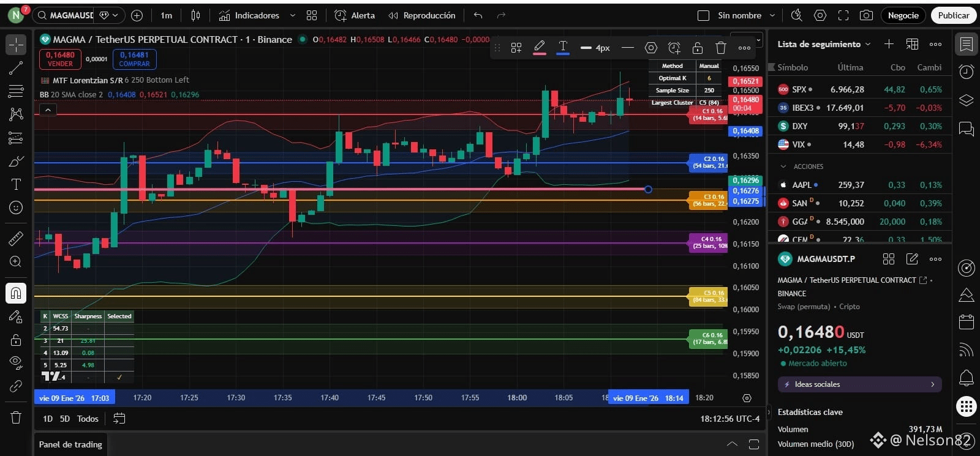Delete the selected line with trash icon
This screenshot has height=456, width=980.
coord(721,48)
